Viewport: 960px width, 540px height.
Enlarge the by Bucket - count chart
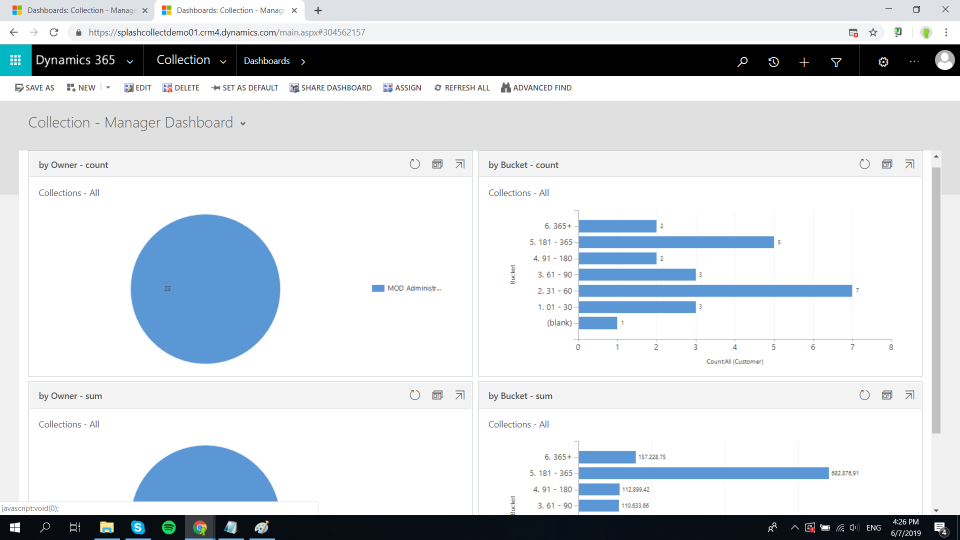908,164
